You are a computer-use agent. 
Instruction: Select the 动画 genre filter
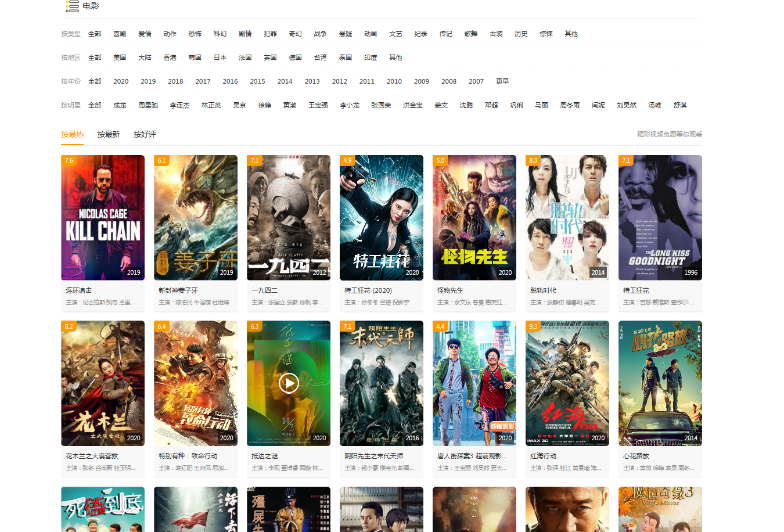(371, 34)
